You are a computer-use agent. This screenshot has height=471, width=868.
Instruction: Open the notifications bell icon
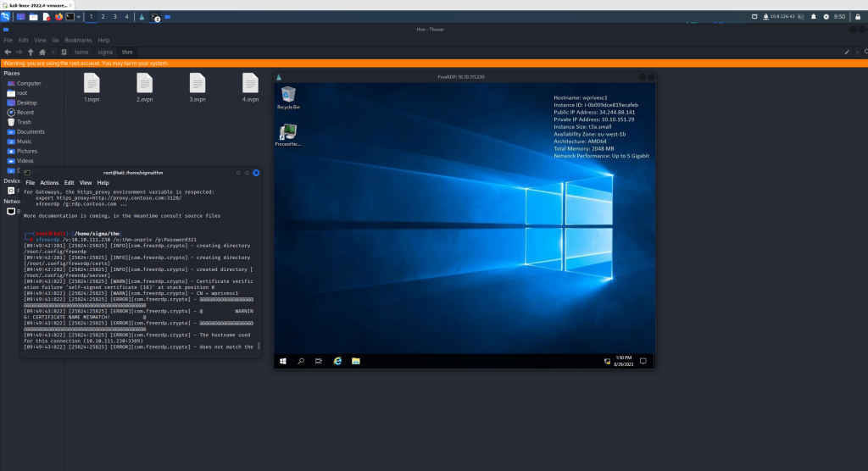pos(814,17)
